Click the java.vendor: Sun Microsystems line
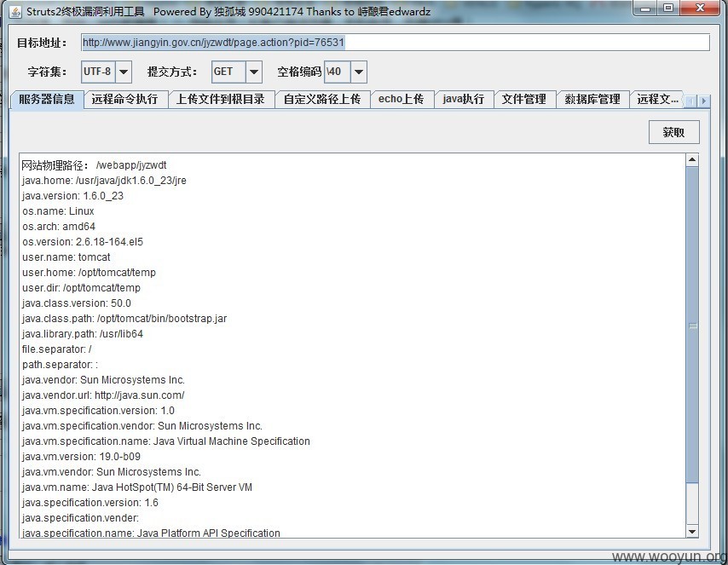The height and width of the screenshot is (565, 728). pyautogui.click(x=103, y=380)
